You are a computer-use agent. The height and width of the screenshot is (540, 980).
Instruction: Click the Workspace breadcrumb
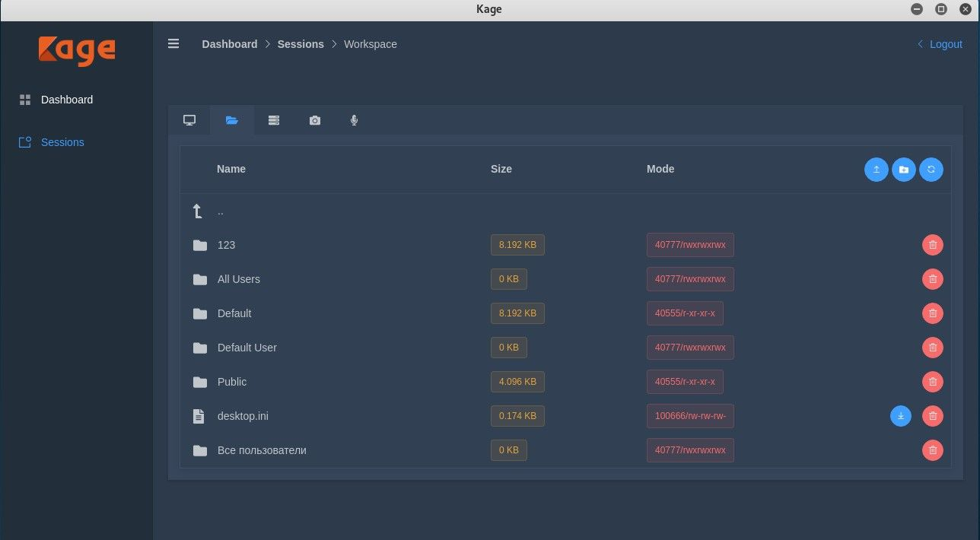371,44
